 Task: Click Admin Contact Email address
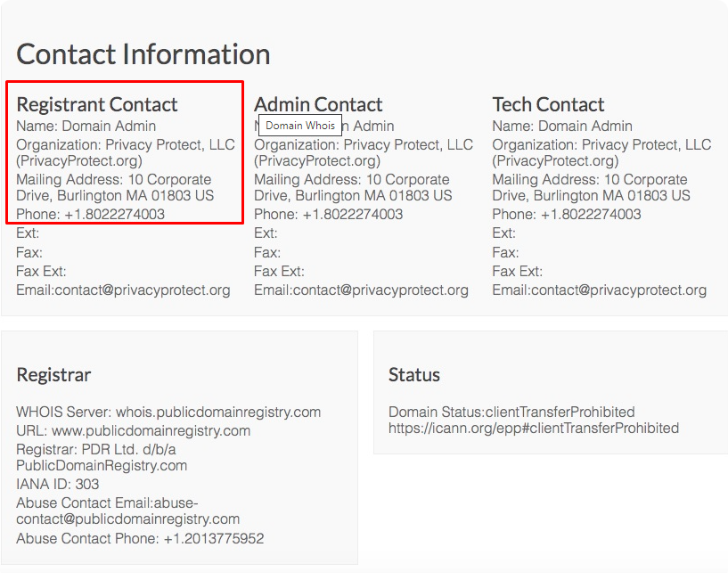[361, 290]
